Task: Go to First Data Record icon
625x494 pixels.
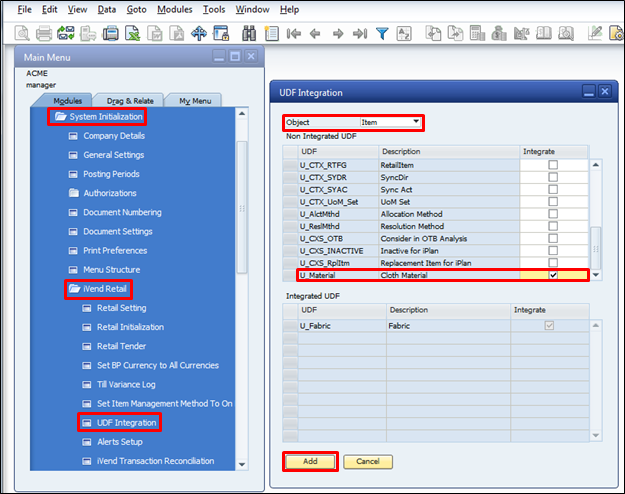Action: [x=293, y=34]
